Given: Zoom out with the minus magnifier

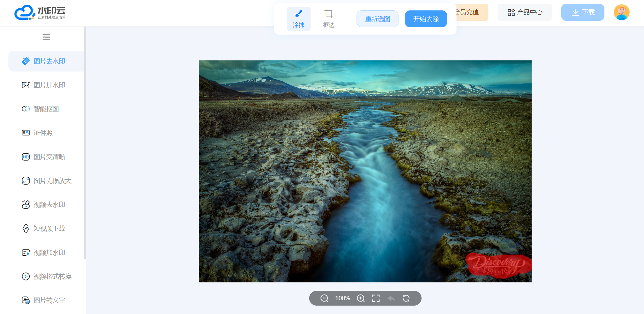Looking at the screenshot, I should pyautogui.click(x=324, y=298).
